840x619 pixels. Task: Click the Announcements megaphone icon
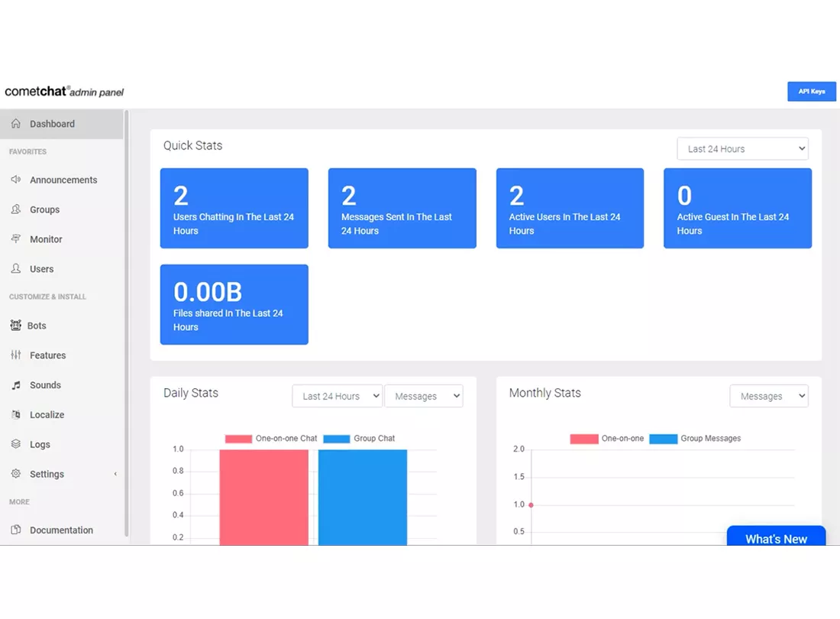[16, 180]
